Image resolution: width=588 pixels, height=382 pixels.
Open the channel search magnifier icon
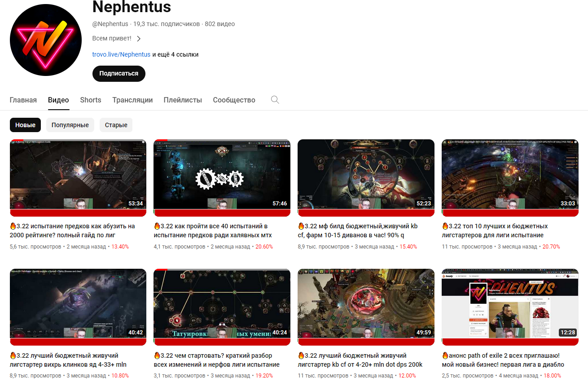275,100
